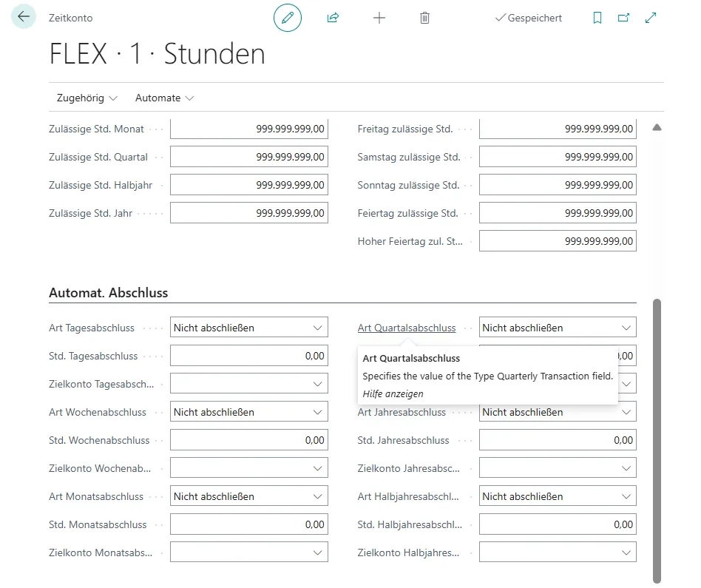Open the Art Halbjahresabschluss dropdown
This screenshot has height=588, width=701.
point(626,496)
